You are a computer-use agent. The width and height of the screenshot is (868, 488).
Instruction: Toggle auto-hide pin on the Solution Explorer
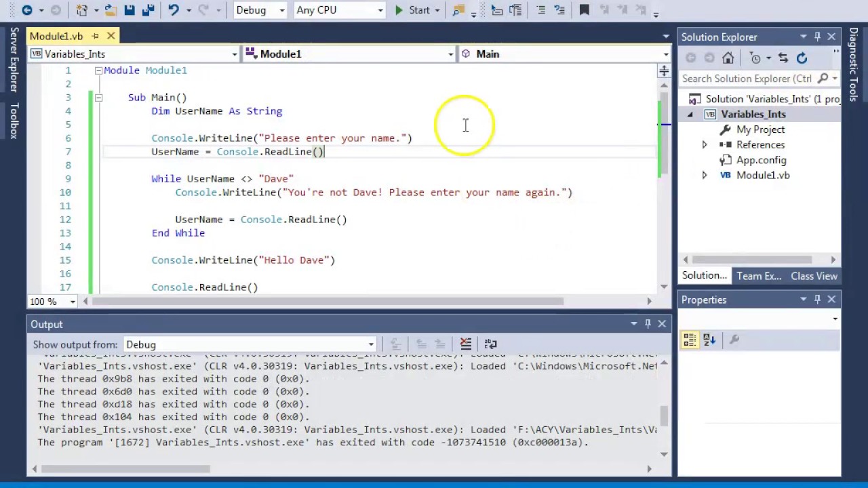point(817,37)
